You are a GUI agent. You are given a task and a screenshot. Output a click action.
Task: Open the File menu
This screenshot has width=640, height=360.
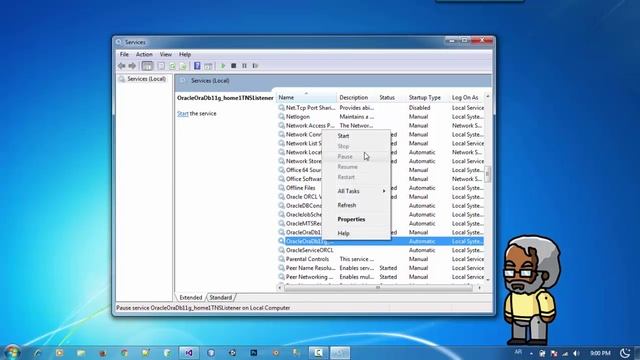pyautogui.click(x=124, y=54)
